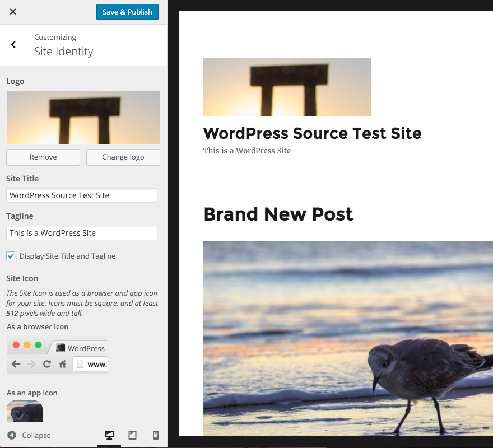Click the Site Identity heading text
The height and width of the screenshot is (448, 493).
tap(63, 52)
